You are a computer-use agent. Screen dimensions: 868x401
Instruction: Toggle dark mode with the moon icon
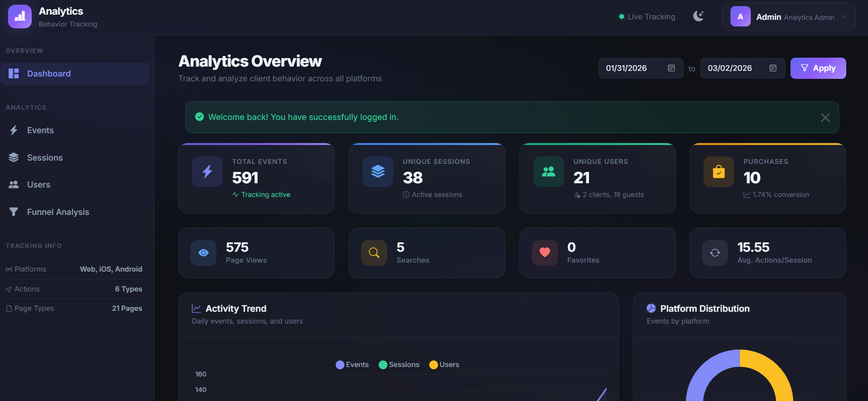point(698,17)
